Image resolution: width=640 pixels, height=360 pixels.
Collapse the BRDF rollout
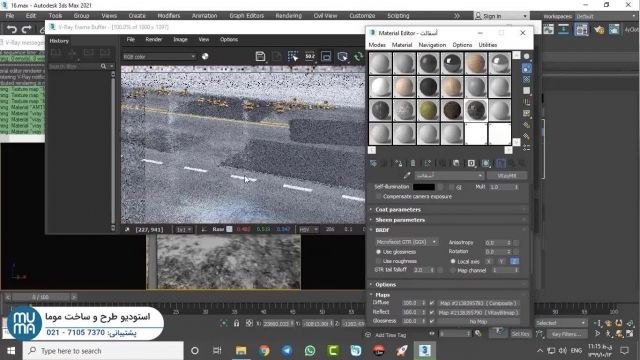[x=448, y=230]
